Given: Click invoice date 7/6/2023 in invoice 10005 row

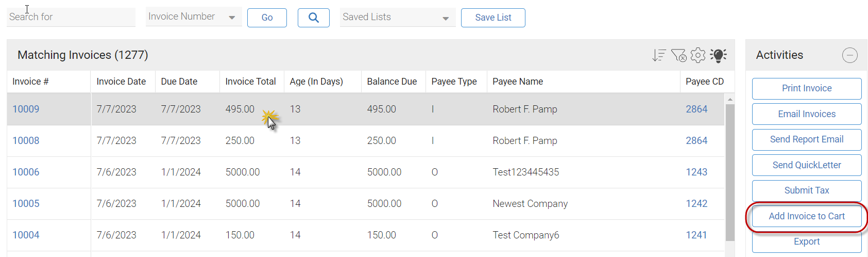Looking at the screenshot, I should point(116,203).
